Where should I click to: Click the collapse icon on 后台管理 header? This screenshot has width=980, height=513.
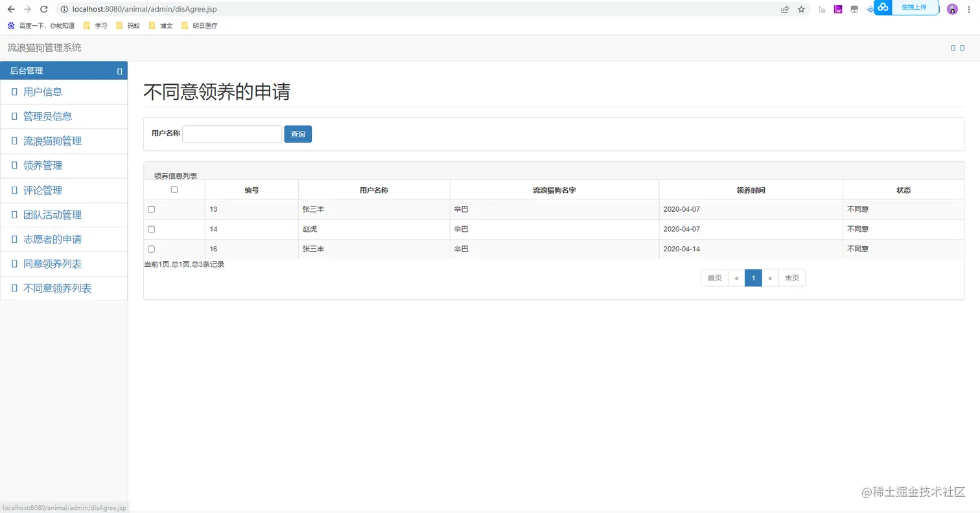[119, 71]
